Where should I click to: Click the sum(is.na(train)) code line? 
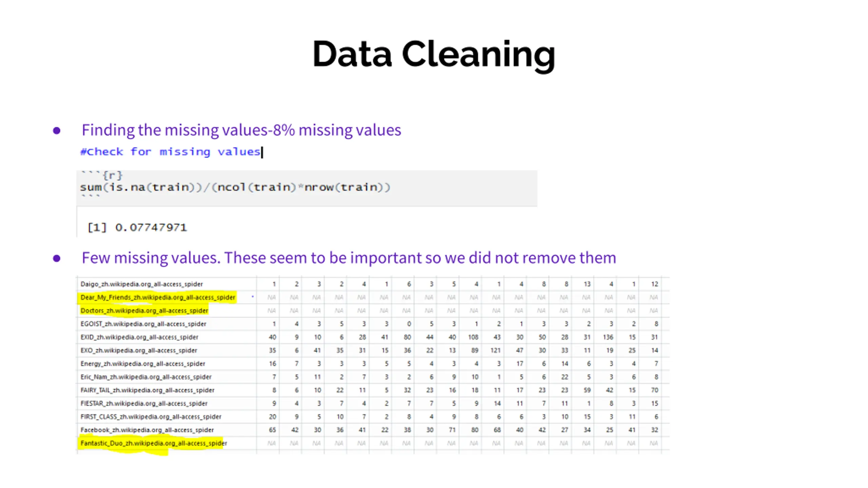click(x=235, y=187)
